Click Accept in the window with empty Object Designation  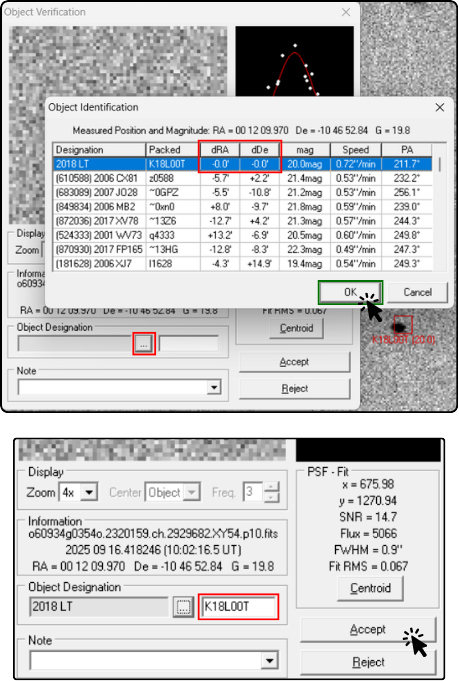(294, 362)
